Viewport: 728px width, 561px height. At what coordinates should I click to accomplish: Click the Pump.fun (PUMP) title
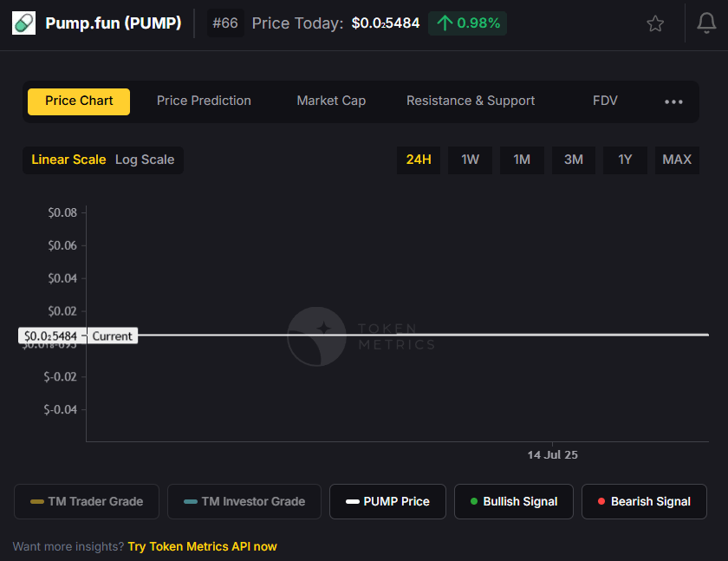[x=114, y=23]
